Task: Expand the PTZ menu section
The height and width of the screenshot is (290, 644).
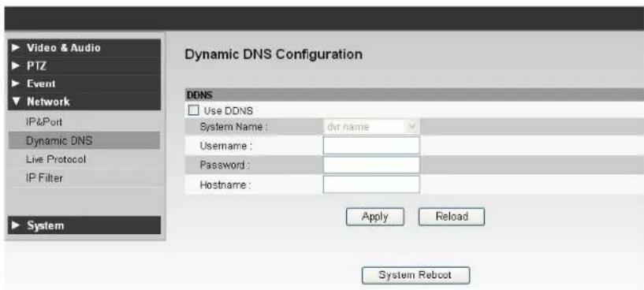Action: click(84, 65)
